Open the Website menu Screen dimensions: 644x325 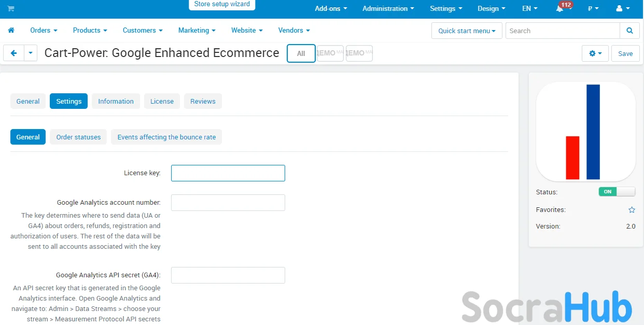pyautogui.click(x=247, y=30)
